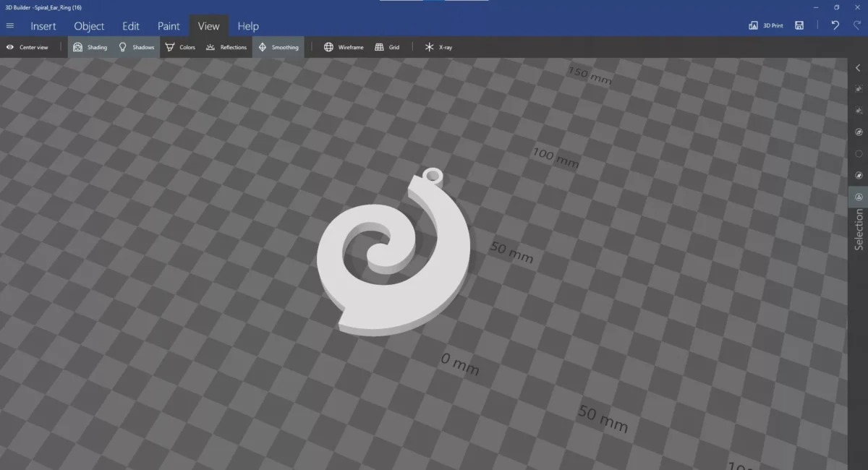The image size is (868, 470).
Task: Toggle Shadows on the model
Action: pyautogui.click(x=137, y=47)
